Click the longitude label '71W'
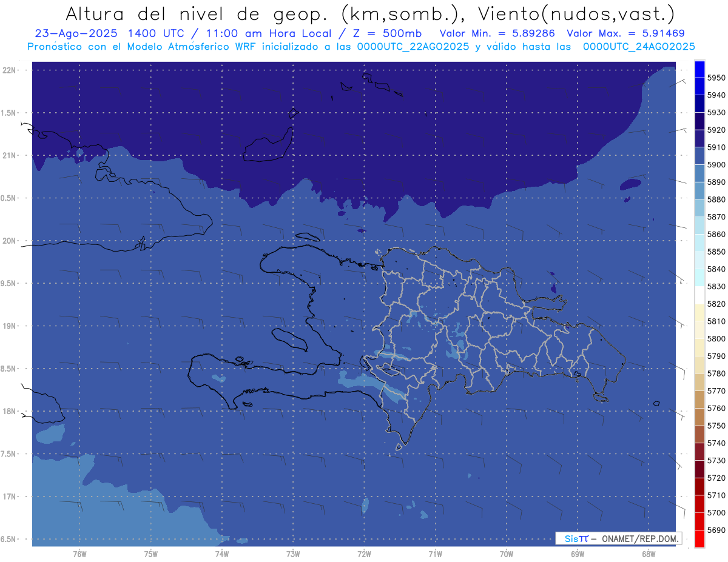728x562 pixels. (x=435, y=554)
